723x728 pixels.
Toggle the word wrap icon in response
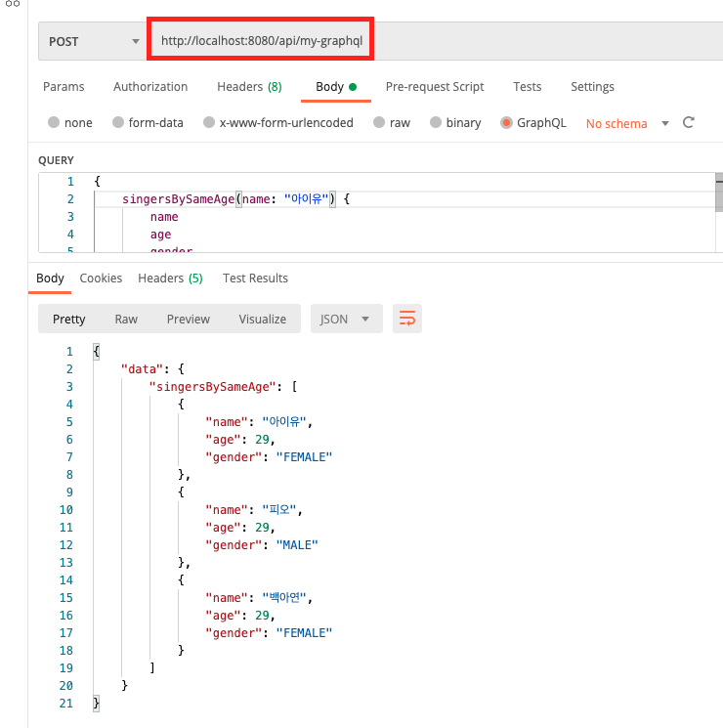(407, 319)
